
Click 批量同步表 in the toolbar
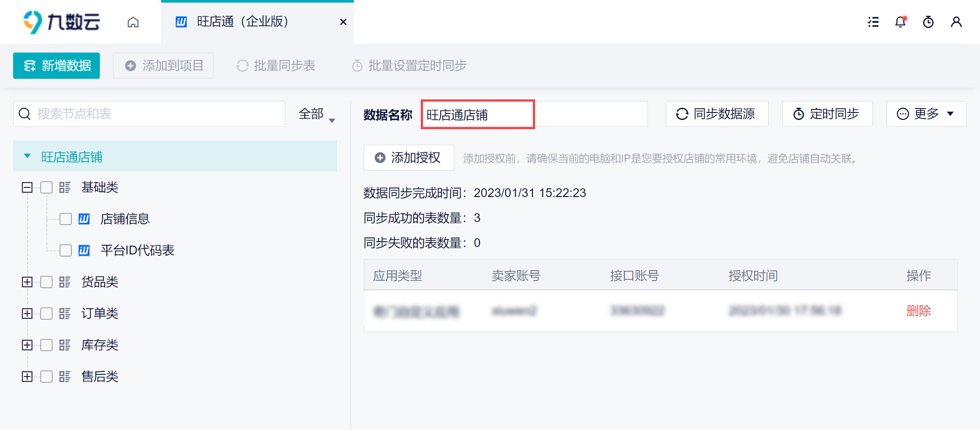point(276,66)
